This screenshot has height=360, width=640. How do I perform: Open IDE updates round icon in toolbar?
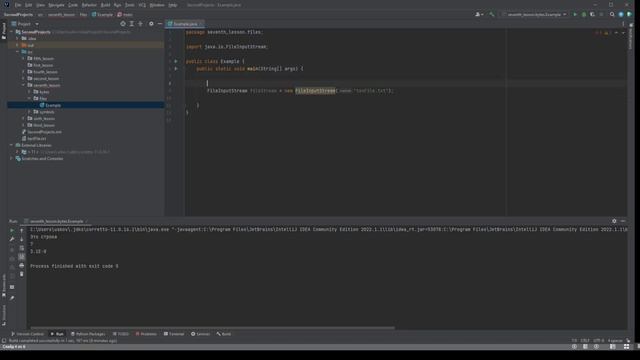click(x=621, y=14)
